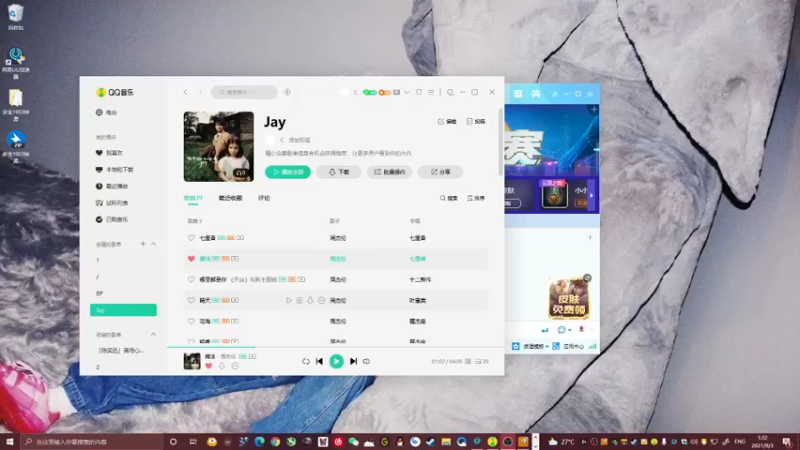Open song recognition icon beside search box

287,92
